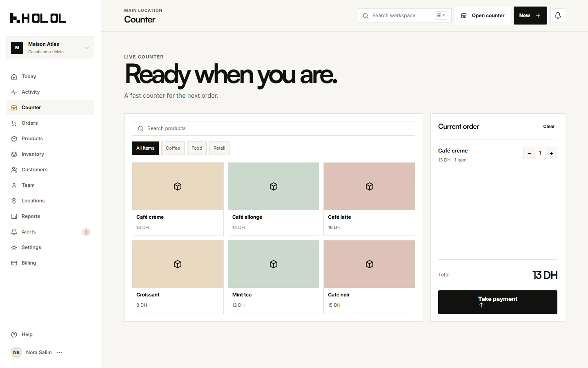Click the Search products field

(x=274, y=128)
